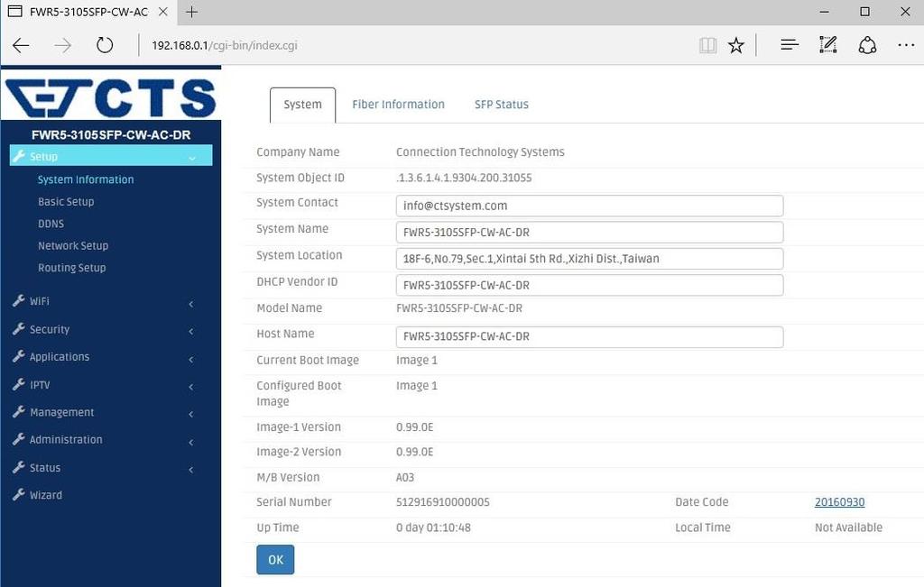Collapse the Setup menu chevron
This screenshot has width=924, height=587.
click(192, 158)
